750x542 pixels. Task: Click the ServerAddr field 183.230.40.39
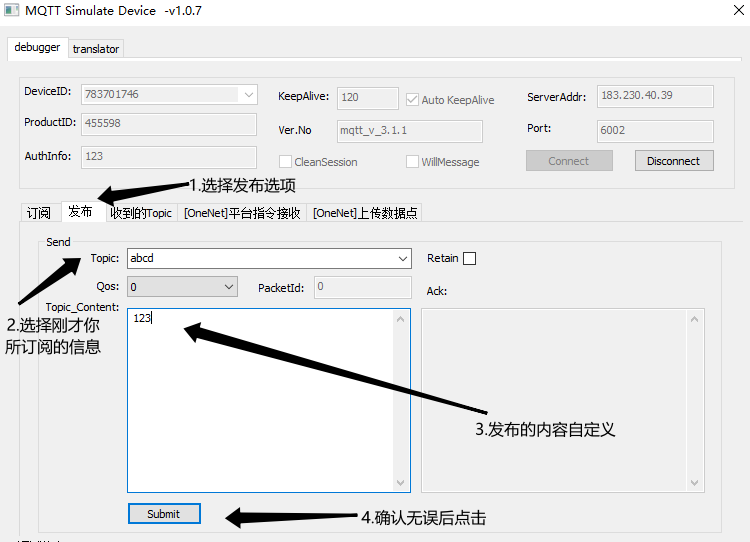(655, 96)
